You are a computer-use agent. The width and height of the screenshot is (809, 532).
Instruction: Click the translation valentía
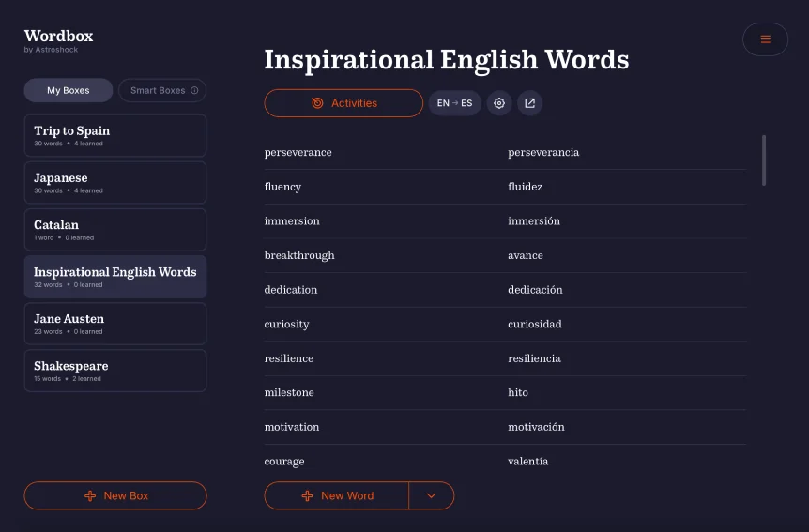[x=527, y=462]
